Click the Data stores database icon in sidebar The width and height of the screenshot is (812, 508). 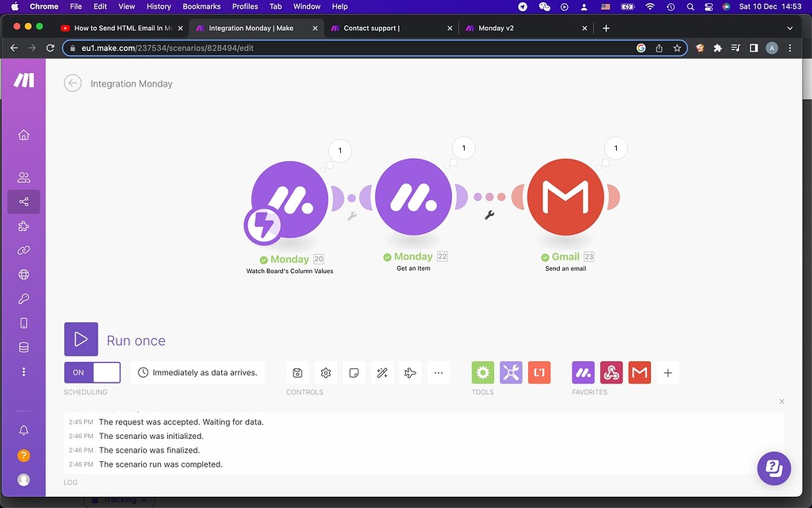tap(24, 347)
